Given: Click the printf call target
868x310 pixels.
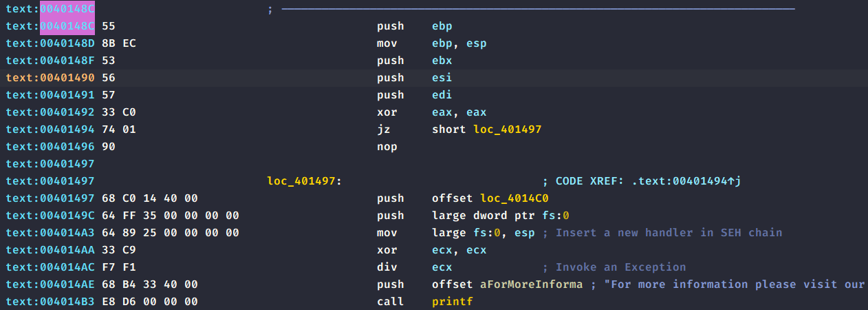Looking at the screenshot, I should 453,302.
